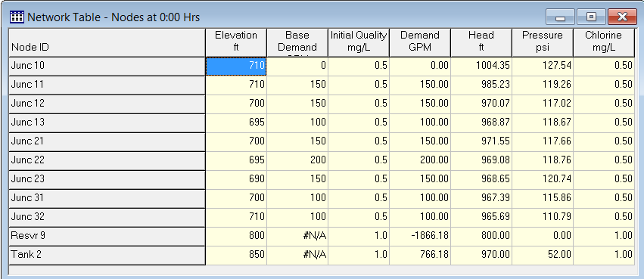
Task: Click Junc 32 head value 965.69
Action: pos(481,218)
